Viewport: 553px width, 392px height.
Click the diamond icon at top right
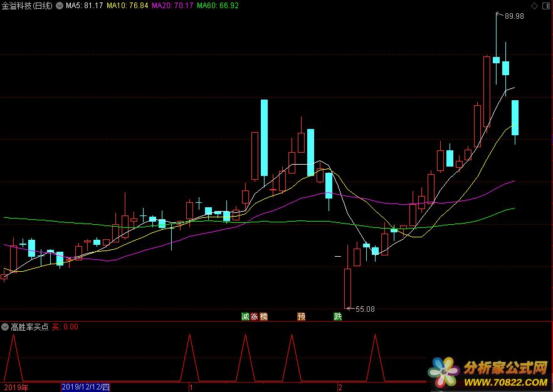click(x=534, y=6)
